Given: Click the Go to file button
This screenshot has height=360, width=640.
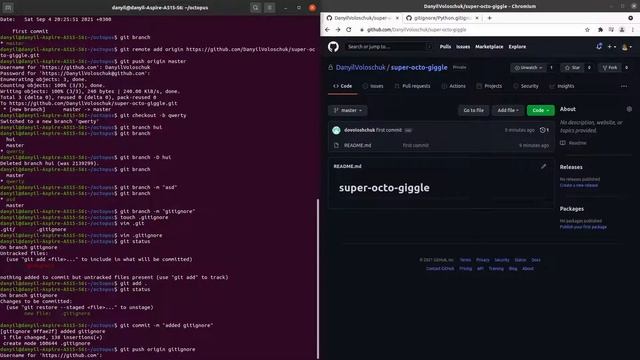Looking at the screenshot, I should coord(473,110).
